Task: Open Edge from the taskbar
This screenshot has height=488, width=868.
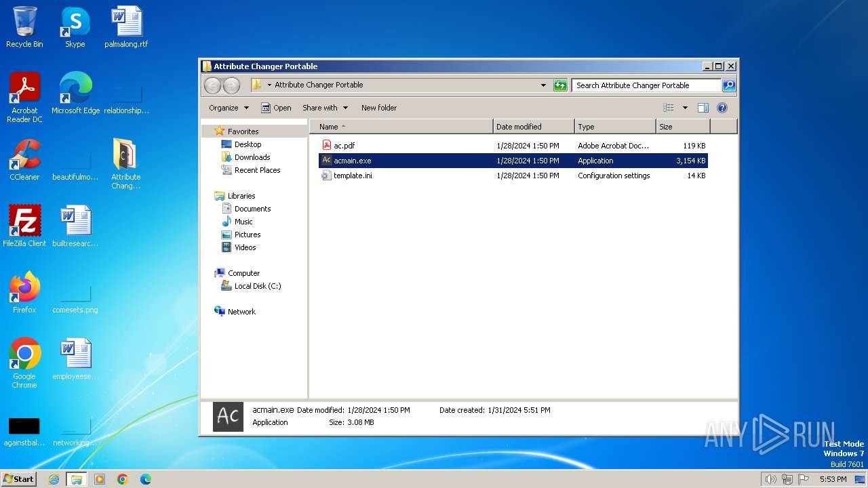Action: coord(146,479)
